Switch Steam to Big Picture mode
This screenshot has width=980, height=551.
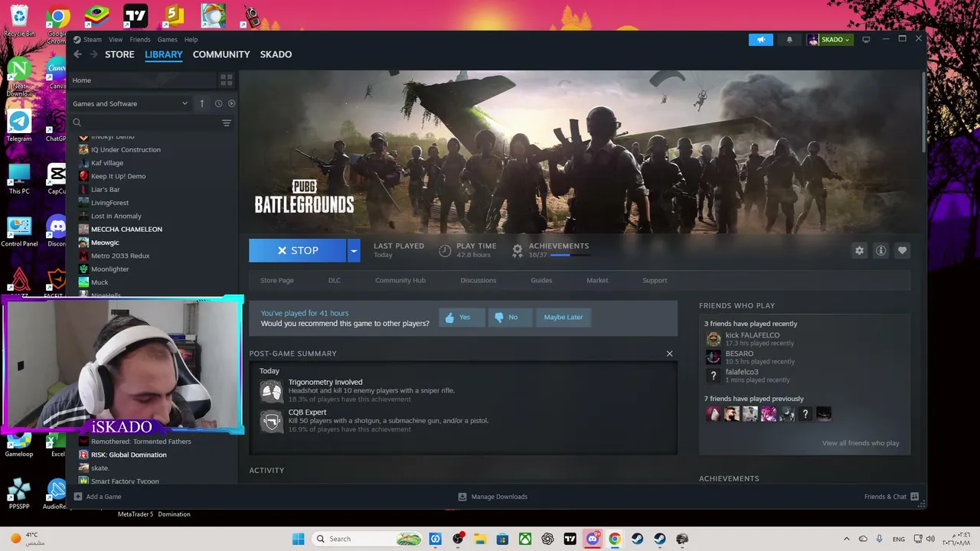(866, 40)
